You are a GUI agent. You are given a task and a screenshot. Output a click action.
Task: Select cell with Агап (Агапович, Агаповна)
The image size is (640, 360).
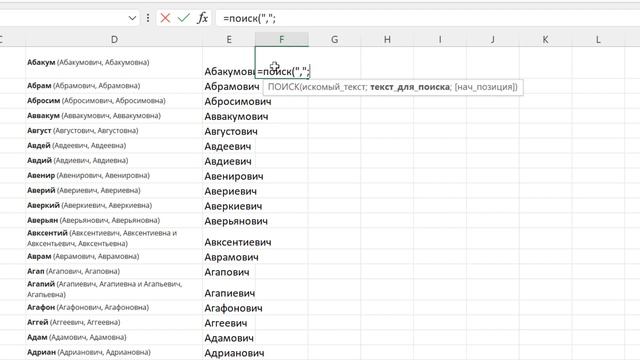[114, 271]
